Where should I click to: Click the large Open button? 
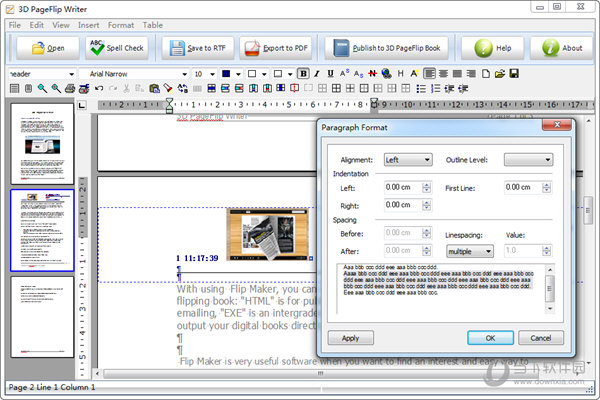pyautogui.click(x=48, y=48)
